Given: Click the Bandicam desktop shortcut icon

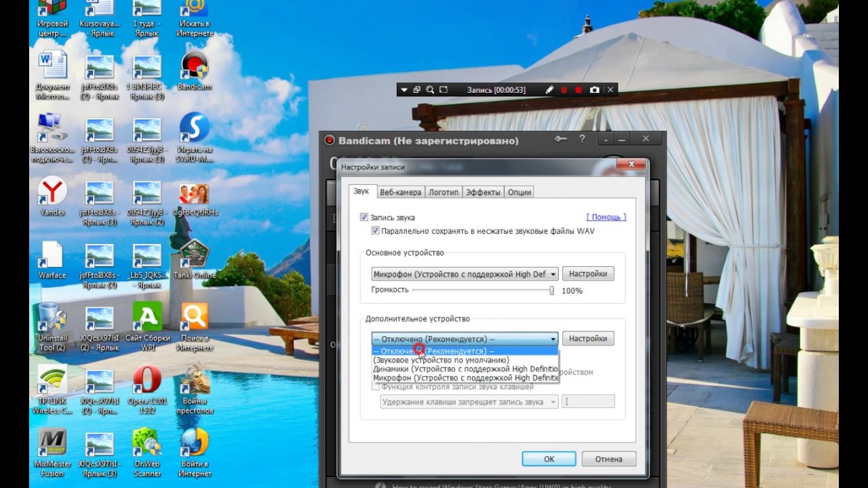Looking at the screenshot, I should [x=195, y=71].
